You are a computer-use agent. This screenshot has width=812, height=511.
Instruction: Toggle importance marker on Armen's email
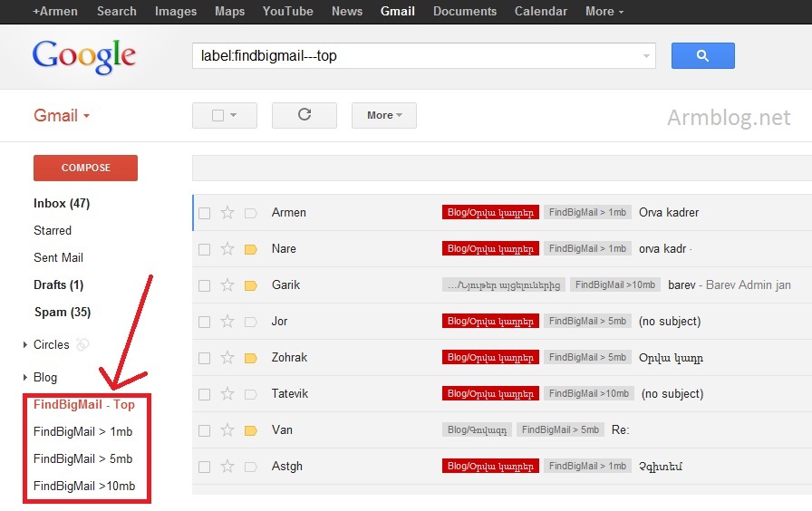click(251, 213)
